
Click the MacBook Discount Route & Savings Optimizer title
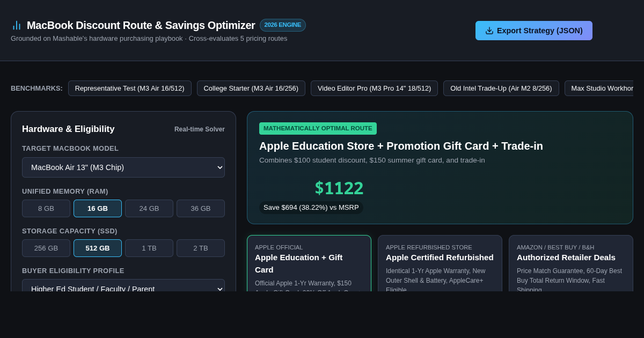[x=141, y=25]
